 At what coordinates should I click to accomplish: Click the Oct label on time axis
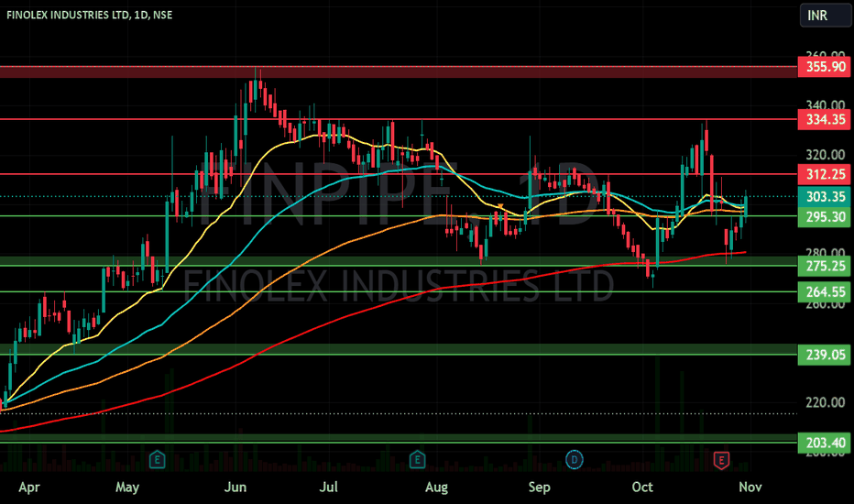tap(642, 487)
